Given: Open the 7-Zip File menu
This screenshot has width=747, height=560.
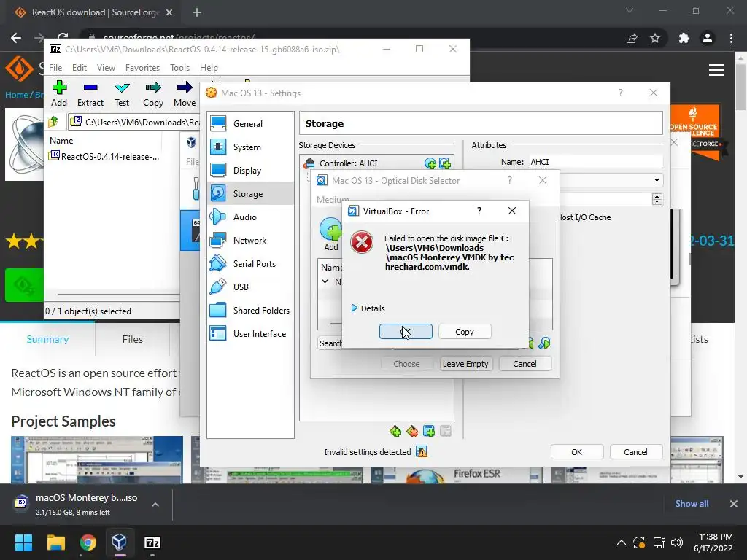Looking at the screenshot, I should click(x=55, y=68).
